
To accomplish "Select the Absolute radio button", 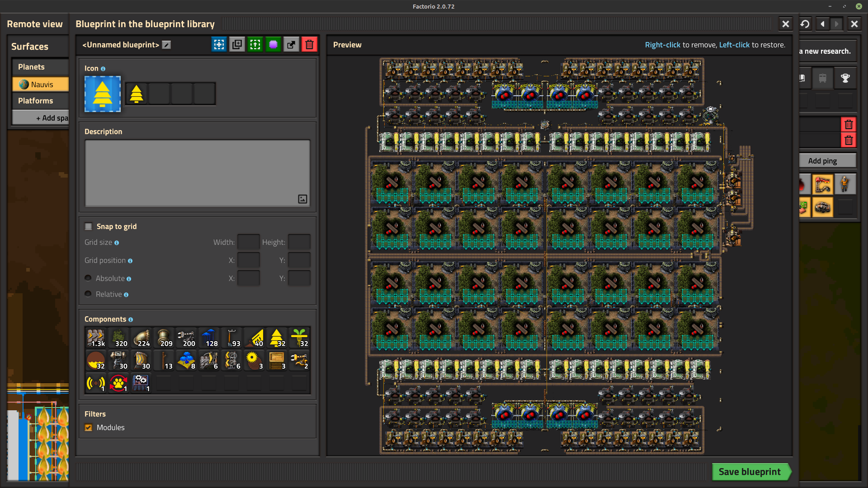I will tap(88, 278).
